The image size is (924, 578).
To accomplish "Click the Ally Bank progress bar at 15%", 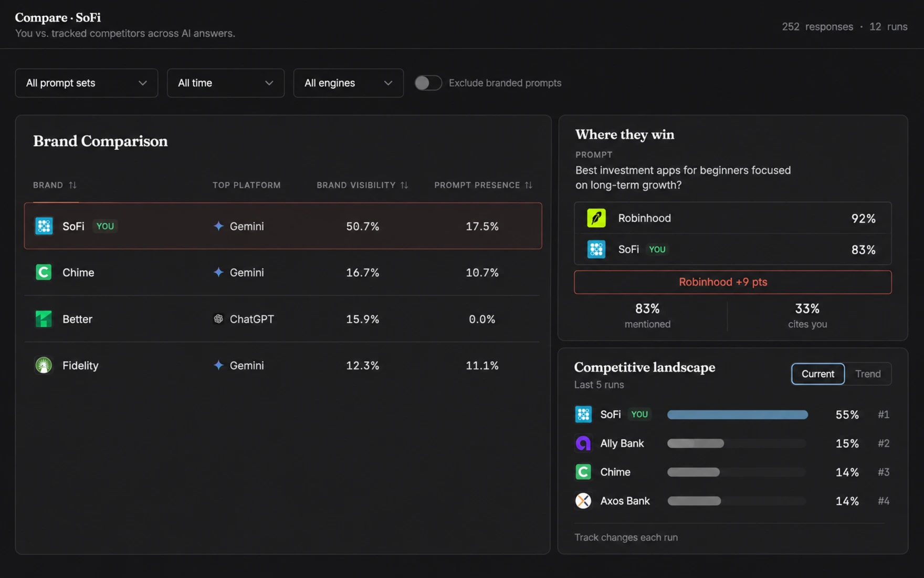I will tap(737, 443).
